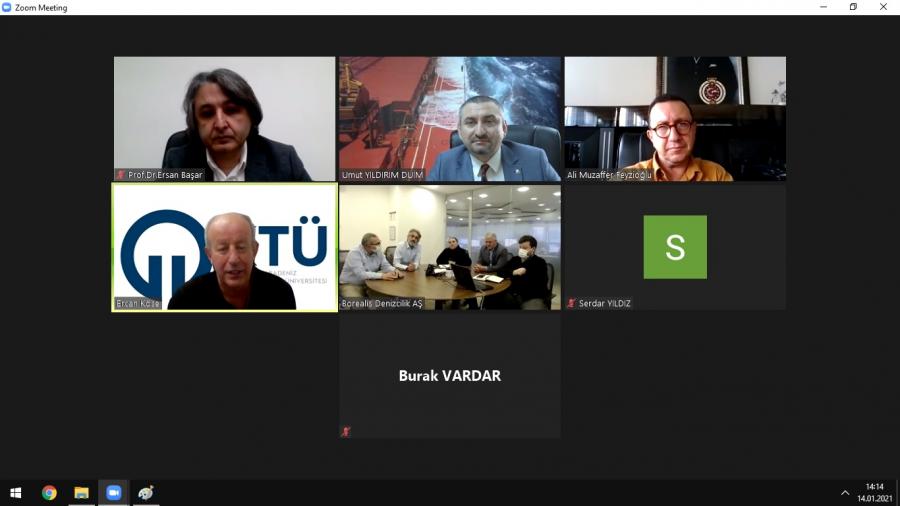900x506 pixels.
Task: Select the active speaker Ercan Köse's video
Action: click(x=224, y=247)
